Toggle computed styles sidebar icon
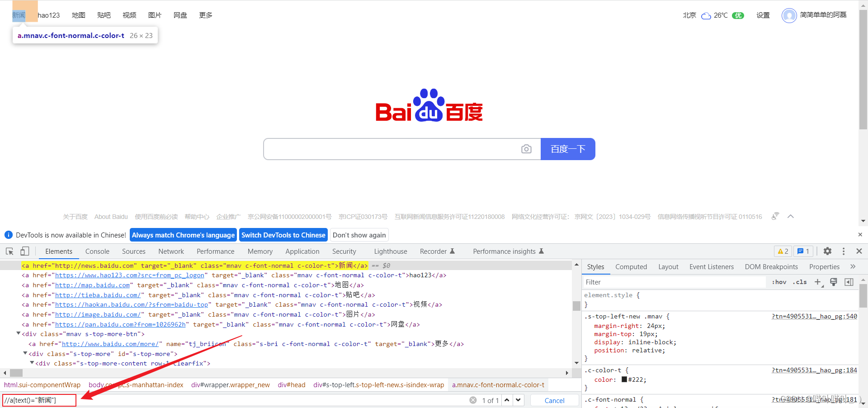Viewport: 868px width, 408px height. click(x=849, y=282)
